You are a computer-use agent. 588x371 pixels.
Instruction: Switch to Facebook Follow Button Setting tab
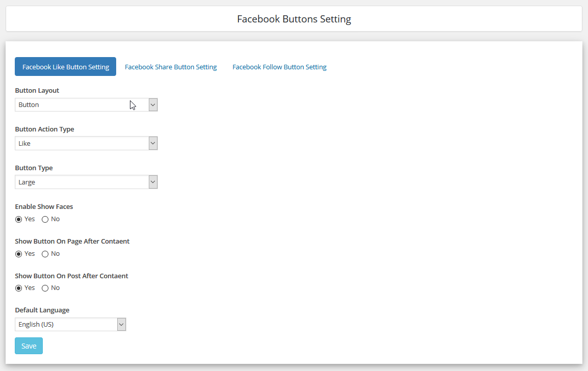click(x=279, y=67)
